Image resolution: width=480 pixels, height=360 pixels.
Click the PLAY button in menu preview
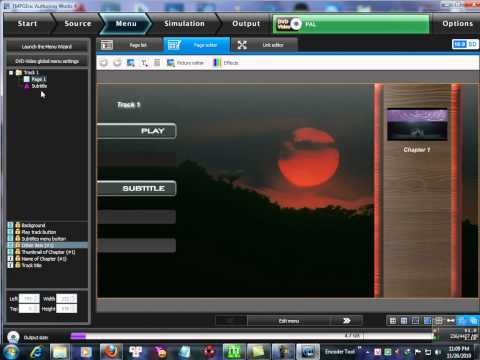(137, 131)
